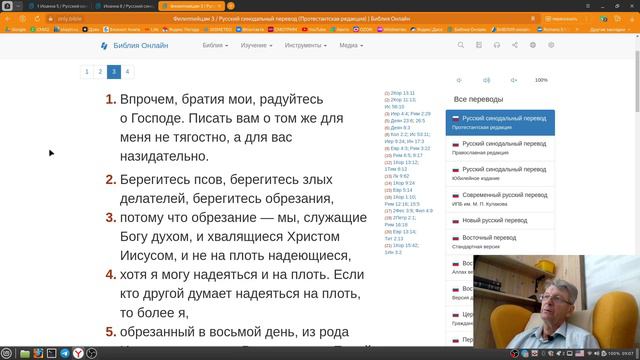Click the US flag keyboard layout indicator
Viewport: 640px width, 360px height.
579,353
